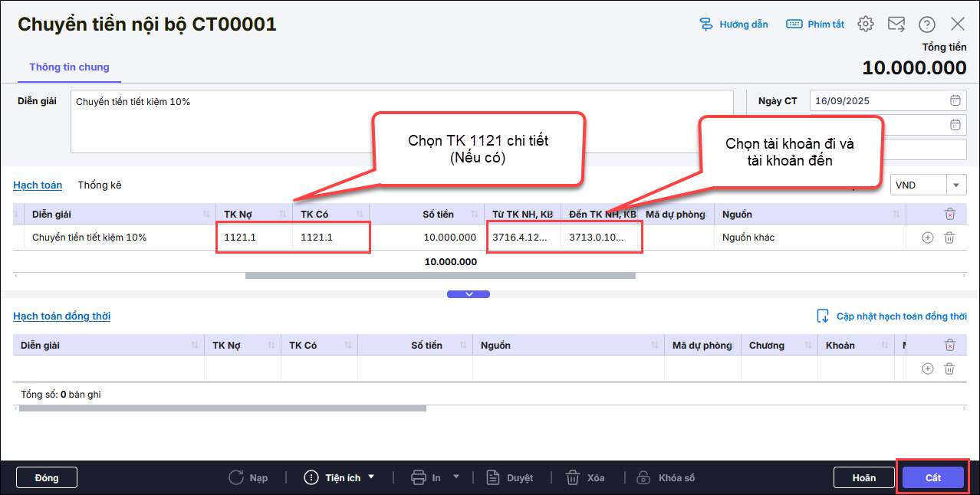
Task: Add a row with plus icon in Hạch toán
Action: (x=927, y=238)
